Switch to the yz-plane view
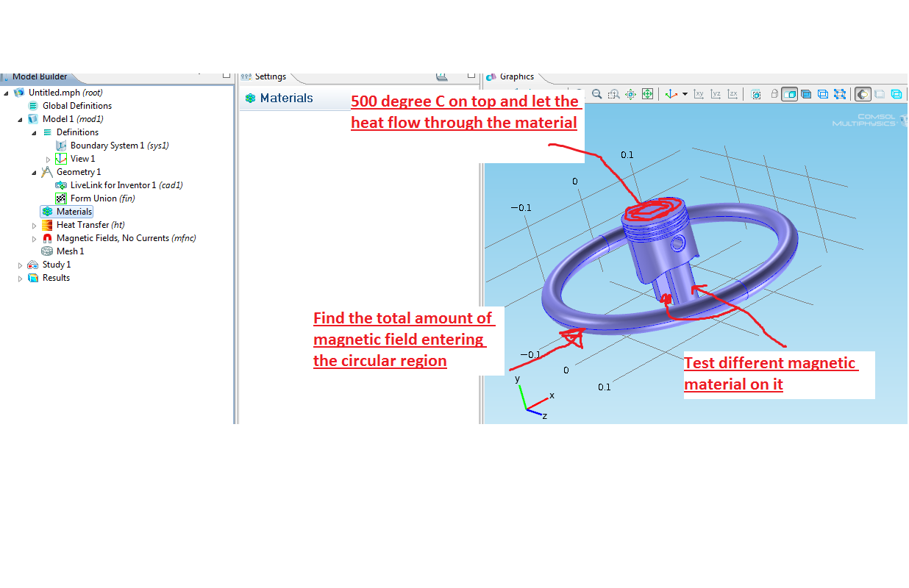Viewport: 909px width, 588px height. click(716, 94)
